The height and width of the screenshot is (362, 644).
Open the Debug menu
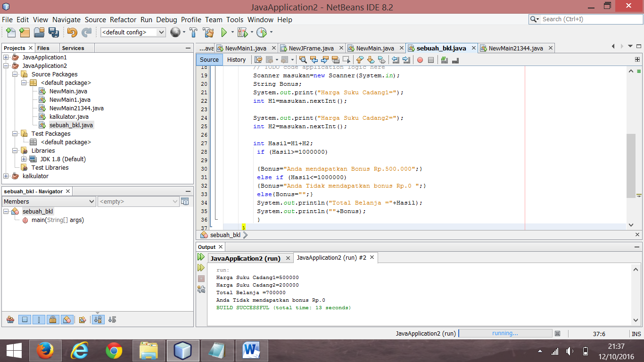167,20
